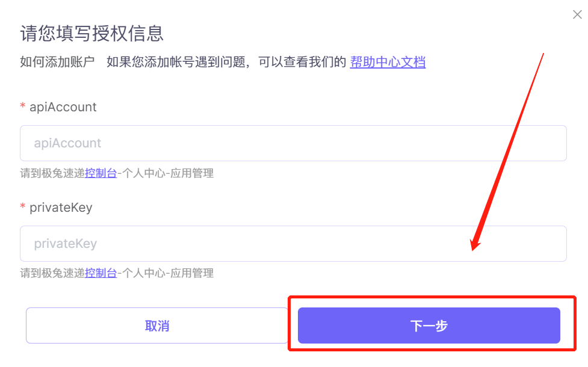The width and height of the screenshot is (588, 367).
Task: Focus the privateKey input field
Action: pyautogui.click(x=293, y=244)
